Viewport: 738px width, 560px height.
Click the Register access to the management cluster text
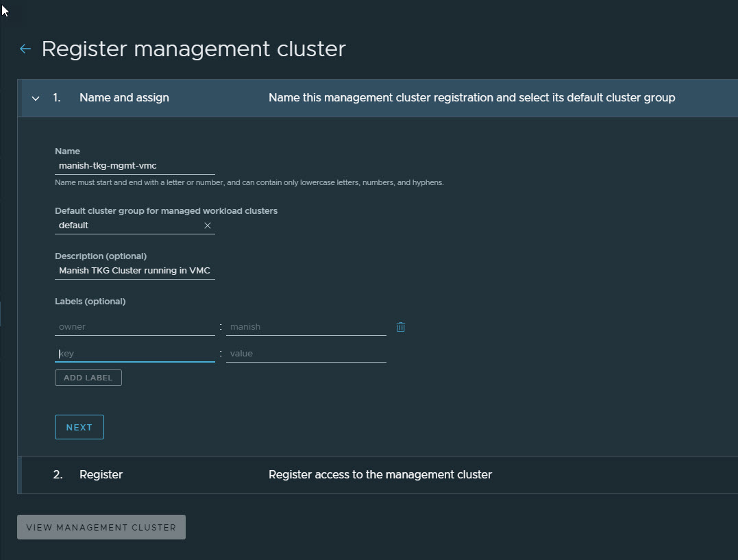(x=380, y=474)
